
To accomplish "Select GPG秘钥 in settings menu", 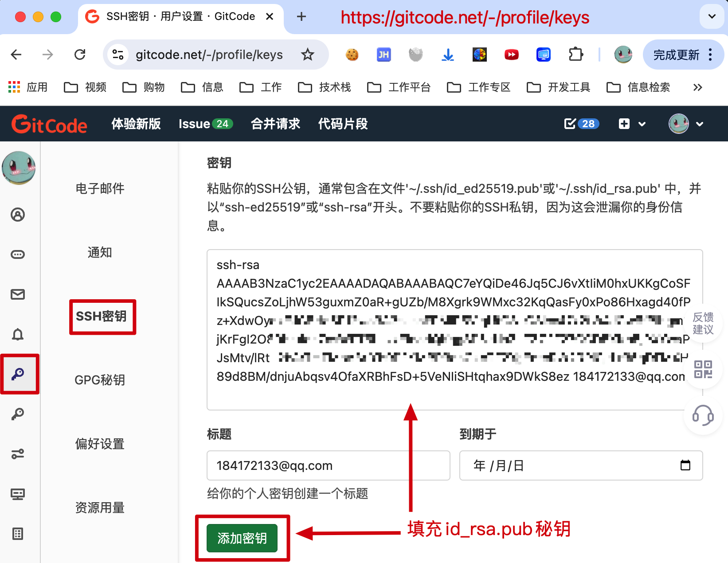I will (100, 380).
